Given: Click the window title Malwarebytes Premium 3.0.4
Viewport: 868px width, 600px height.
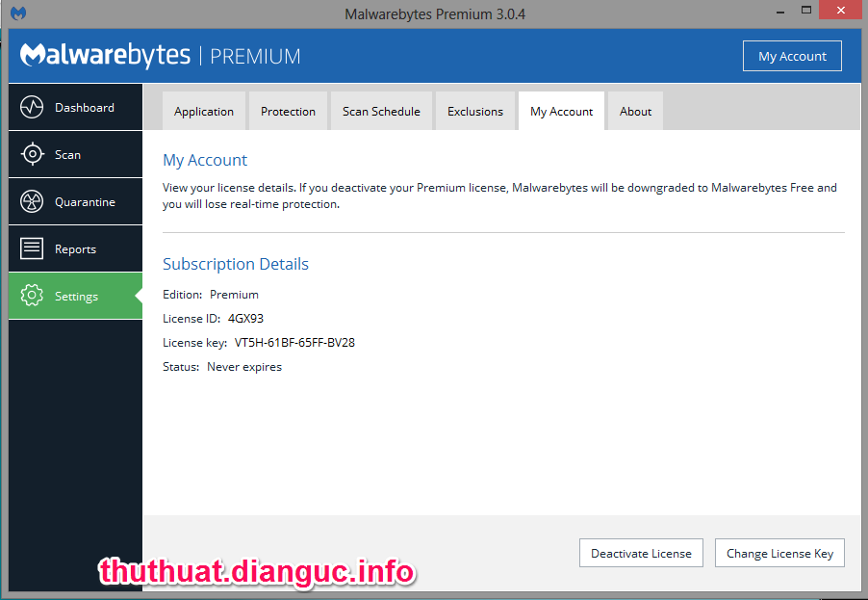Looking at the screenshot, I should point(435,13).
